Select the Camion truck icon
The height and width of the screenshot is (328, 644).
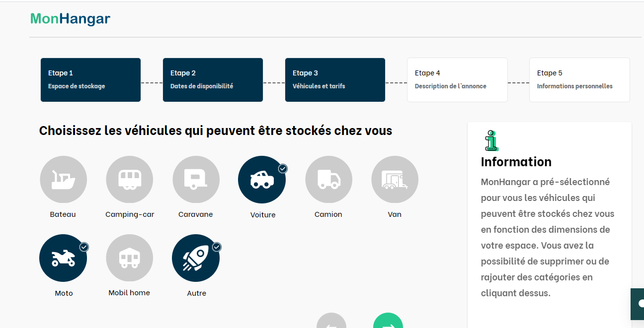(x=328, y=180)
